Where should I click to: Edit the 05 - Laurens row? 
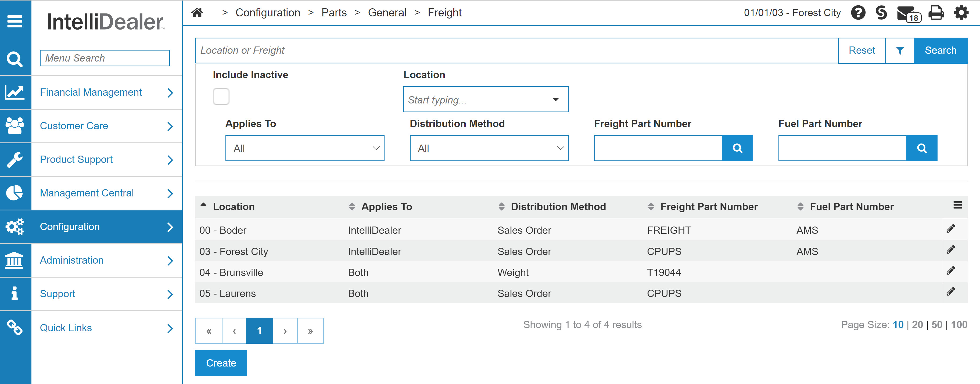tap(951, 292)
